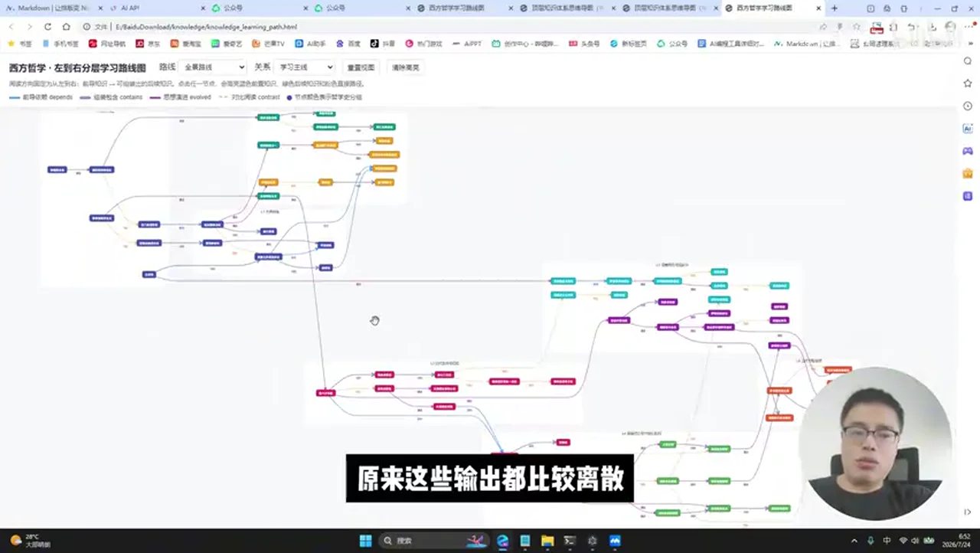980x553 pixels.
Task: Open the 爱奇艺 bookmark
Action: [227, 44]
